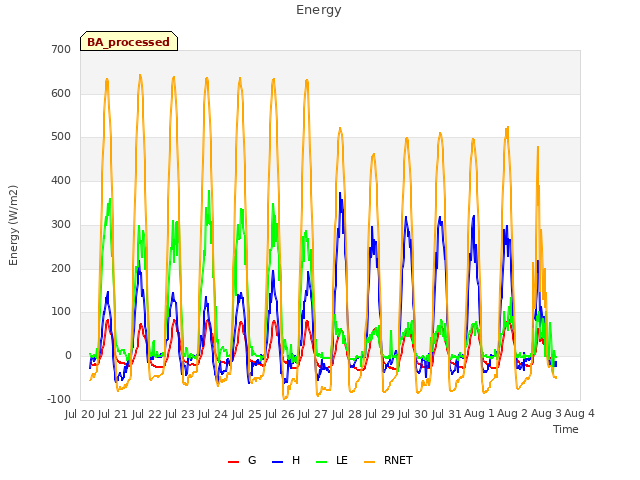The image size is (640, 480).
Task: Click the Aug 4 x-axis label
Action: tap(579, 414)
